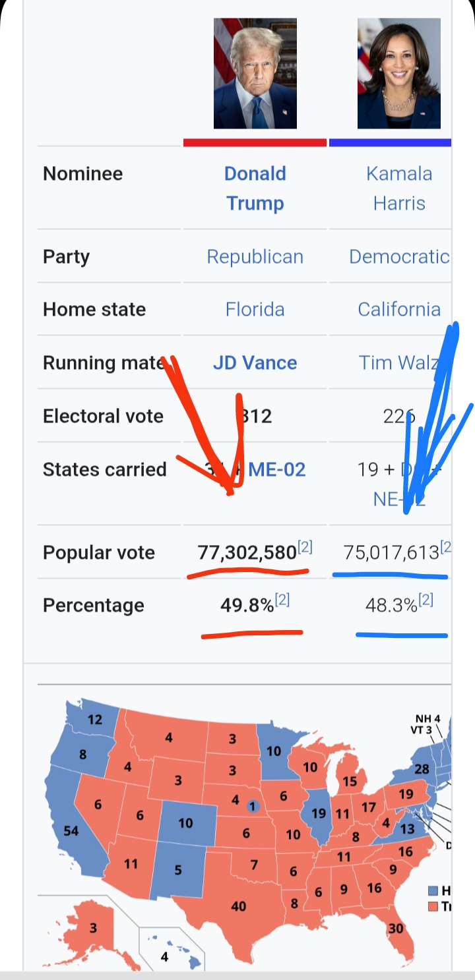Open Donald Trump's portrait photo
475x980 pixels.
pos(255,73)
